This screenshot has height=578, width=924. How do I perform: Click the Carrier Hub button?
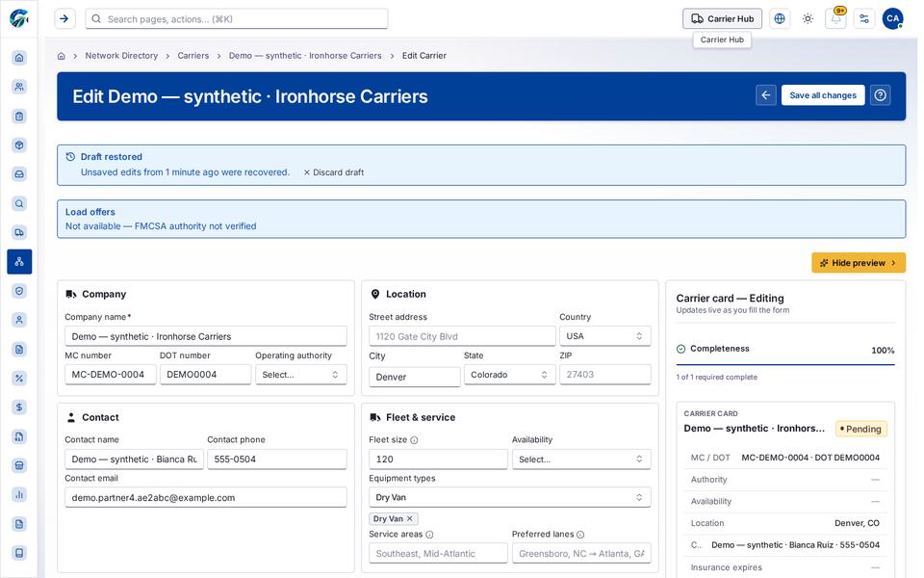coord(723,19)
